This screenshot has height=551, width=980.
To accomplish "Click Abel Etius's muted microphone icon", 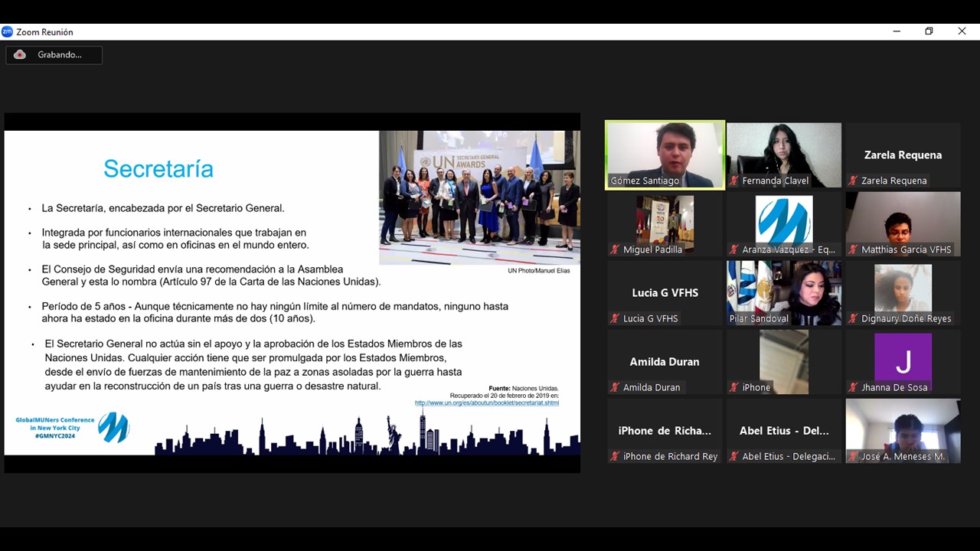I will 734,457.
